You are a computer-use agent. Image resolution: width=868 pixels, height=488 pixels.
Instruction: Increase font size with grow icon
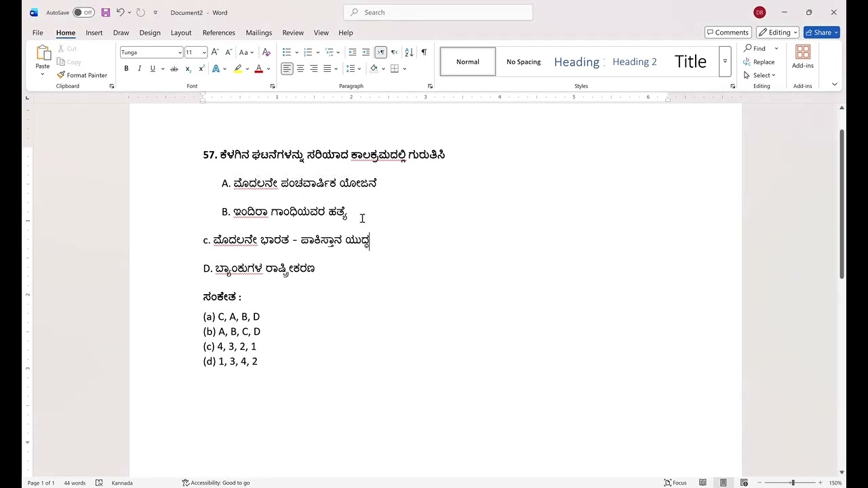coord(215,52)
